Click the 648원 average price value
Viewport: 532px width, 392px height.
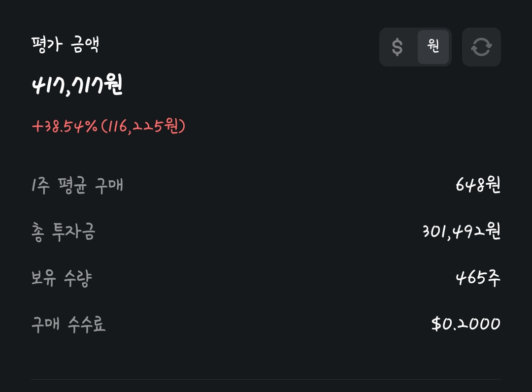pyautogui.click(x=478, y=186)
